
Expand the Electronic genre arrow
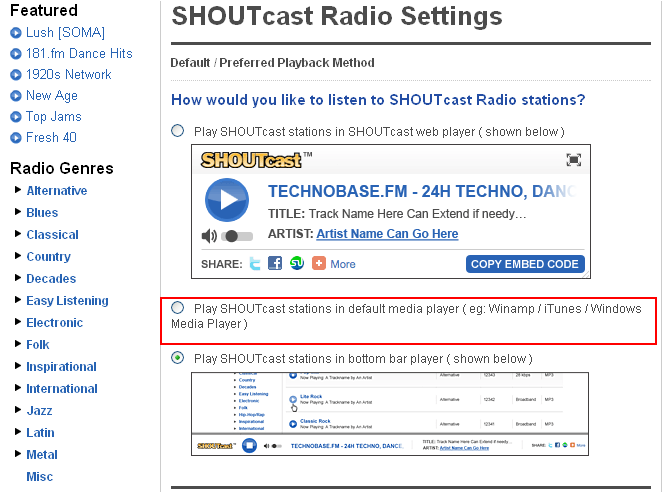(18, 322)
